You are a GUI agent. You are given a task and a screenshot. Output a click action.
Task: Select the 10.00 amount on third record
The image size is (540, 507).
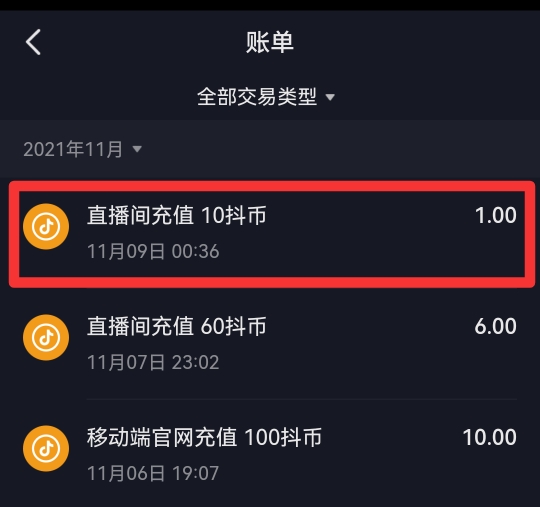[489, 437]
